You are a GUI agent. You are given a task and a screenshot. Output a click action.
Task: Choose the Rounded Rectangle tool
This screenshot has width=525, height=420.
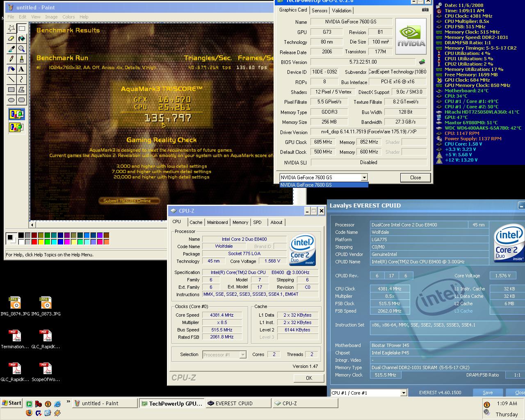pos(22,100)
